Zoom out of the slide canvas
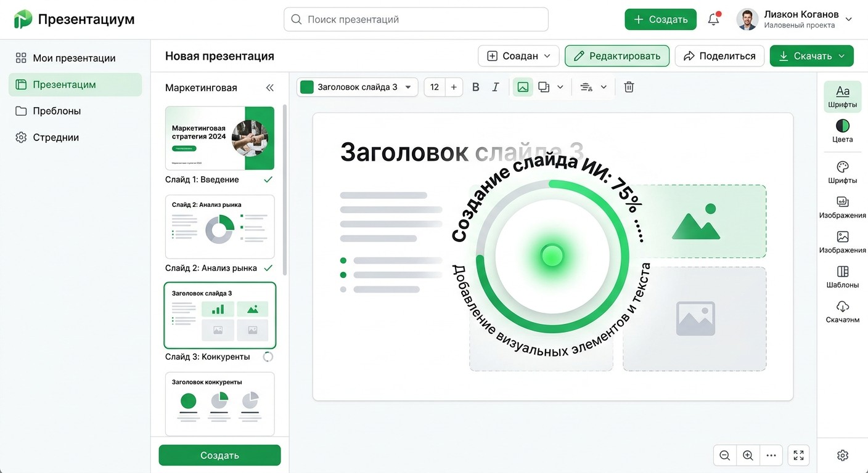 725,455
